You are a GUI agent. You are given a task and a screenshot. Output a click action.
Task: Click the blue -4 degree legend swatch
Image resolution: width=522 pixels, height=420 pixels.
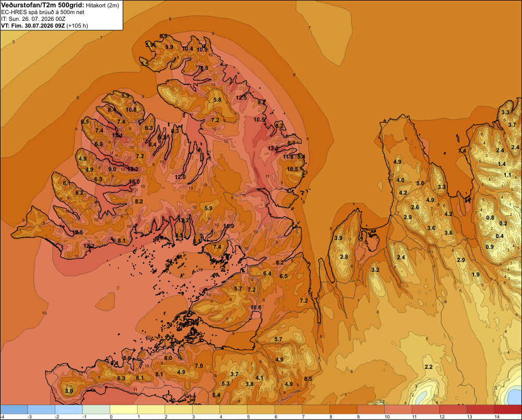(14, 409)
